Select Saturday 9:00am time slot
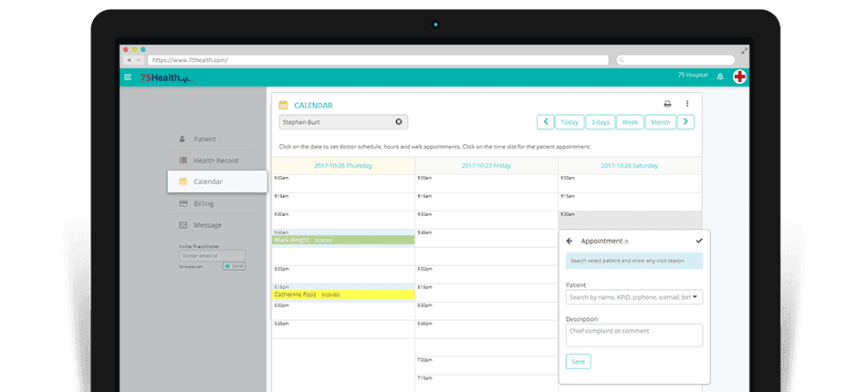Viewport: 868px width, 392px height. pyautogui.click(x=630, y=183)
